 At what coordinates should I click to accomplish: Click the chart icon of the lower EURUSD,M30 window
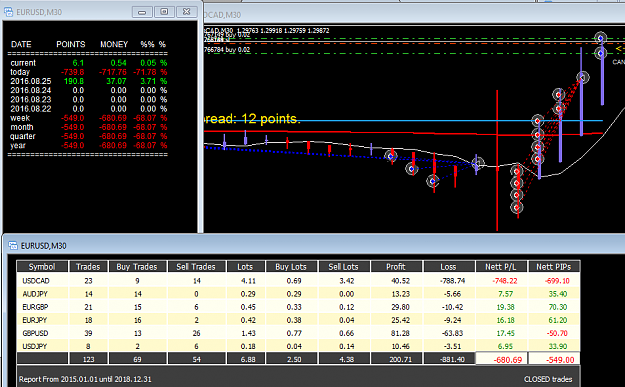[13, 246]
